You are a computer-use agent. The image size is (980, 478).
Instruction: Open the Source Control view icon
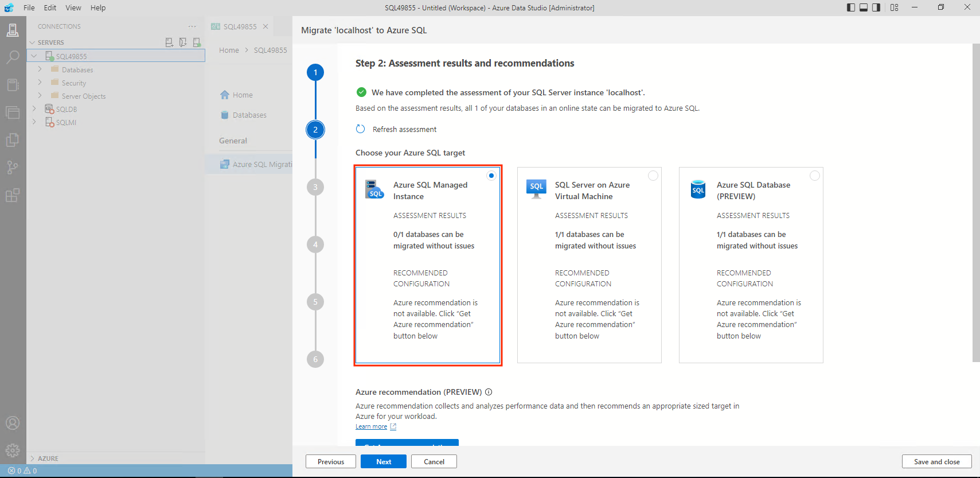(x=13, y=168)
